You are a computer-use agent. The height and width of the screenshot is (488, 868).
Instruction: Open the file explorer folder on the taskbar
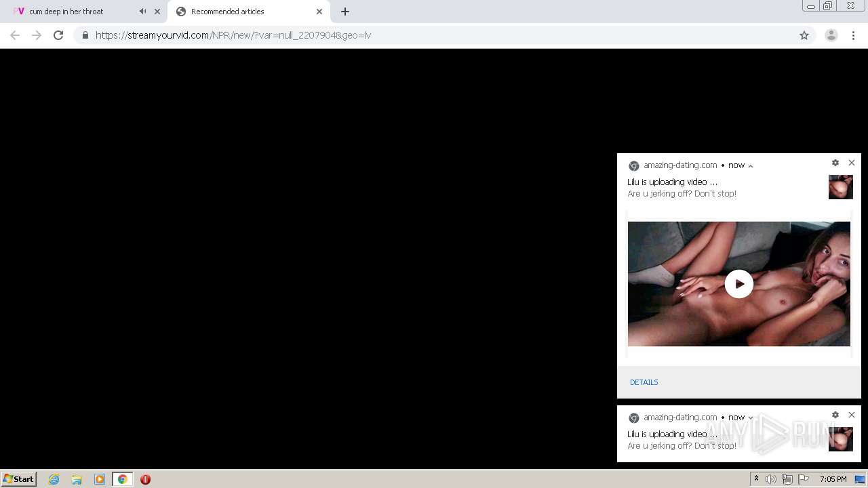[x=77, y=479]
